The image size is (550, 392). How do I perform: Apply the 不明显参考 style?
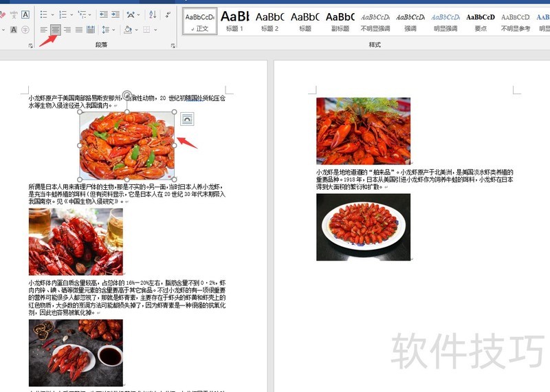point(515,21)
